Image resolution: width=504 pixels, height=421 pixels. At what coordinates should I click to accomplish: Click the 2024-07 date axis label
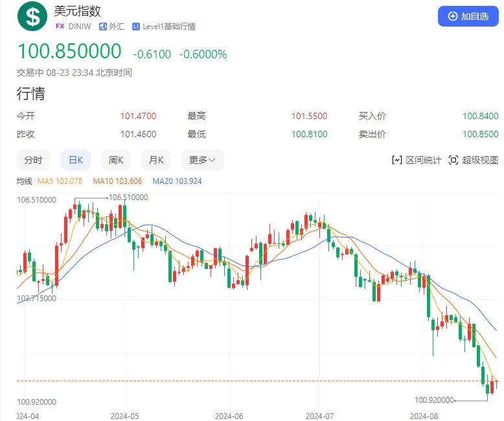(319, 416)
